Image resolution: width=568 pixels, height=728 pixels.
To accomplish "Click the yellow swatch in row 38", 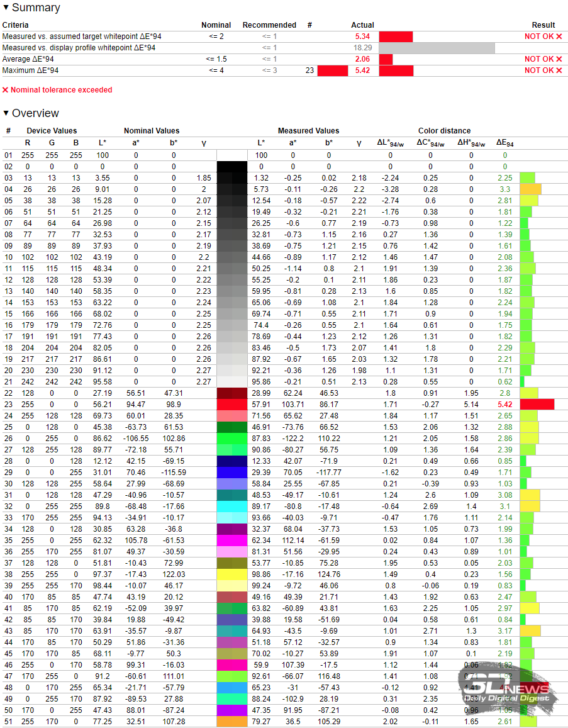I will [x=232, y=574].
